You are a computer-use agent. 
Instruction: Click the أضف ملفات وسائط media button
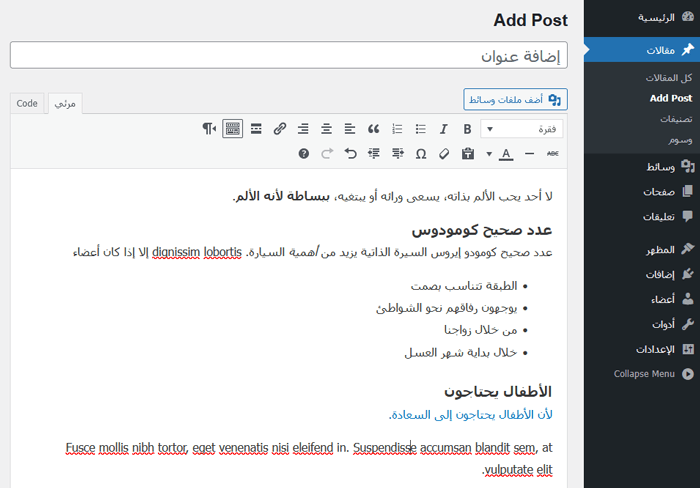coord(516,99)
